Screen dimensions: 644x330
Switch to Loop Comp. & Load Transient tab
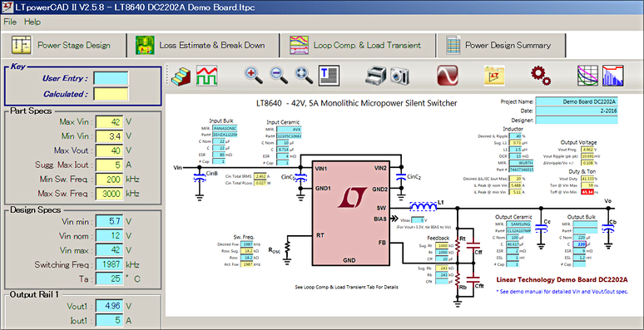357,45
